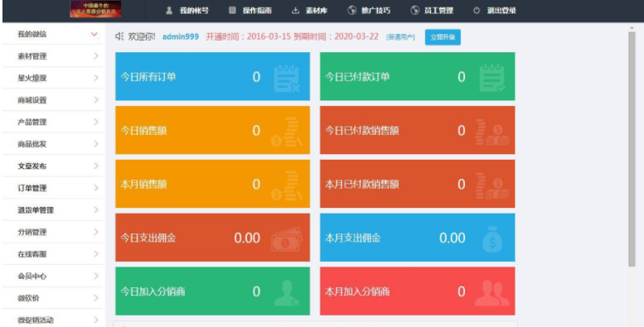This screenshot has height=327, width=644.
Task: Click the vertical scrollbar thumb on right
Action: (x=632, y=148)
